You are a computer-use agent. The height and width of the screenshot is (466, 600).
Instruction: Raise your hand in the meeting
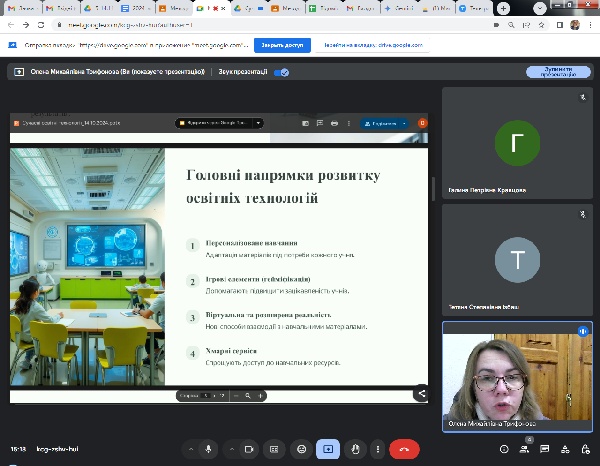[353, 450]
